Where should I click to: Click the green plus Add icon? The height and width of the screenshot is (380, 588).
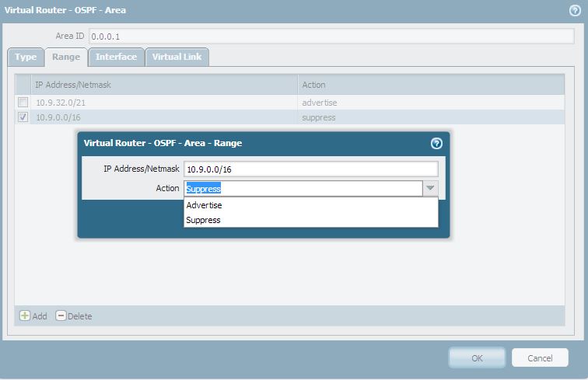25,316
